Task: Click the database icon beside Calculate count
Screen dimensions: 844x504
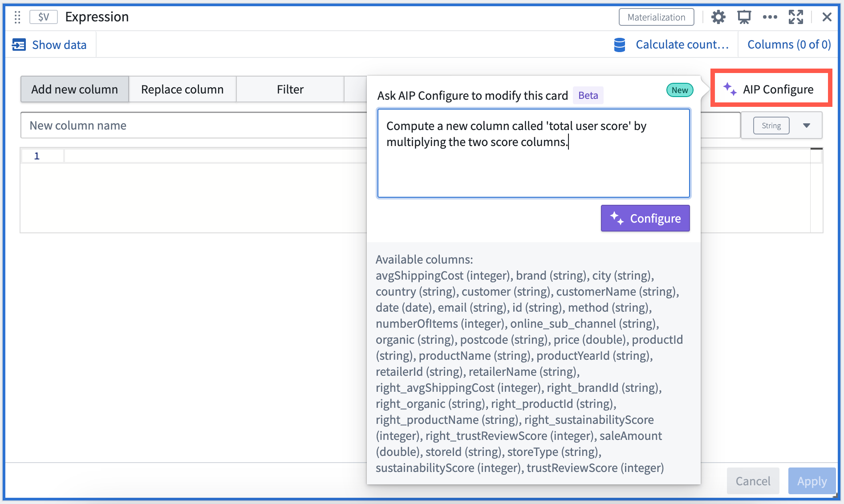Action: click(x=620, y=45)
